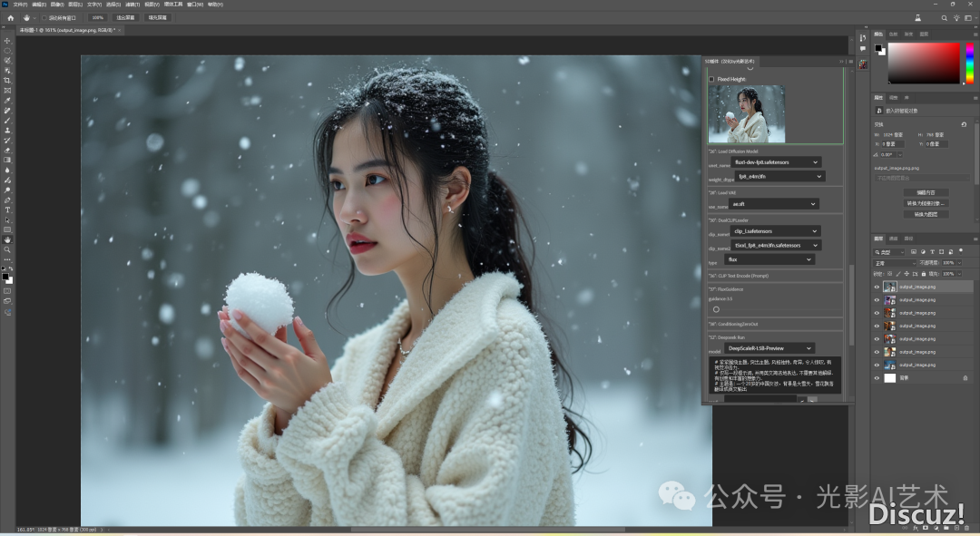This screenshot has height=536, width=980.
Task: Hide the selected top output_image.png layer
Action: click(877, 287)
